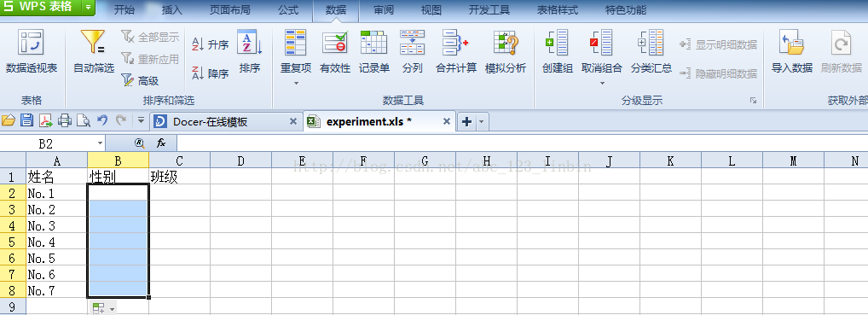The width and height of the screenshot is (868, 315).
Task: Switch to the 开发工具 ribbon tab
Action: 489,10
